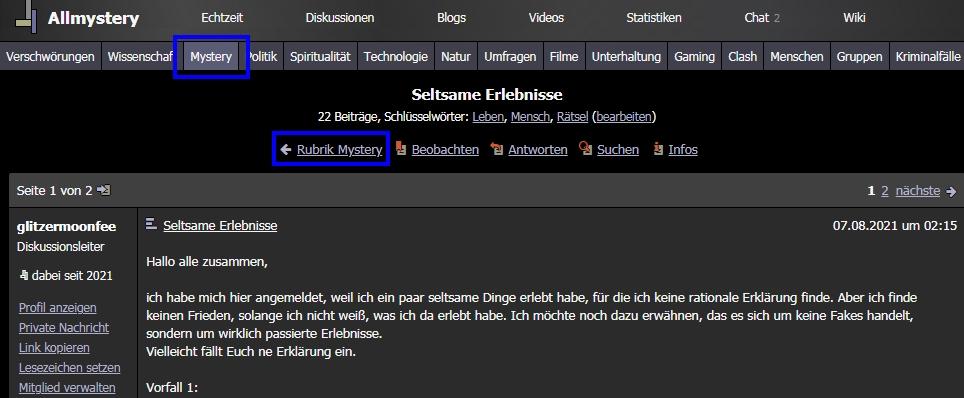The image size is (964, 398).
Task: Select the Spiritualität category tab
Action: pos(320,57)
